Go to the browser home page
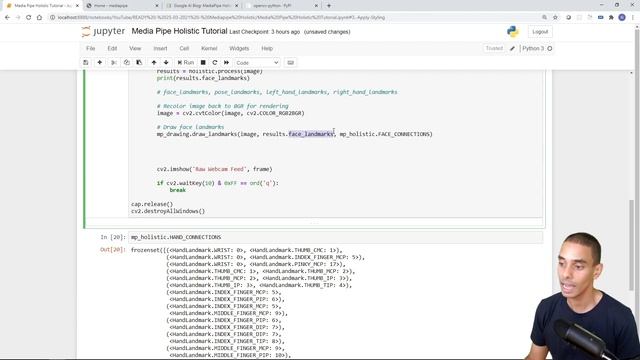Screen dimensions: 640x360 pyautogui.click(x=39, y=17)
